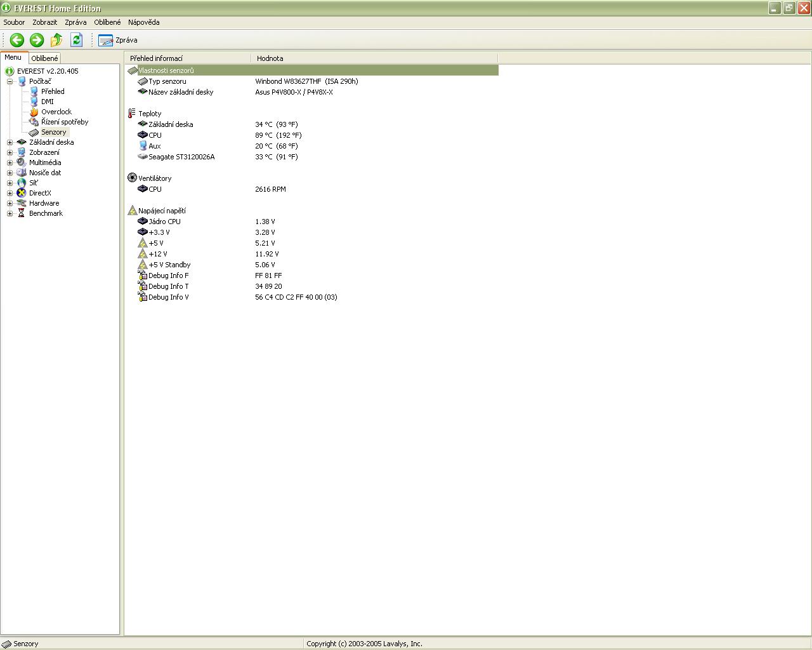Open the Zpráva menu in menu bar

pyautogui.click(x=75, y=22)
